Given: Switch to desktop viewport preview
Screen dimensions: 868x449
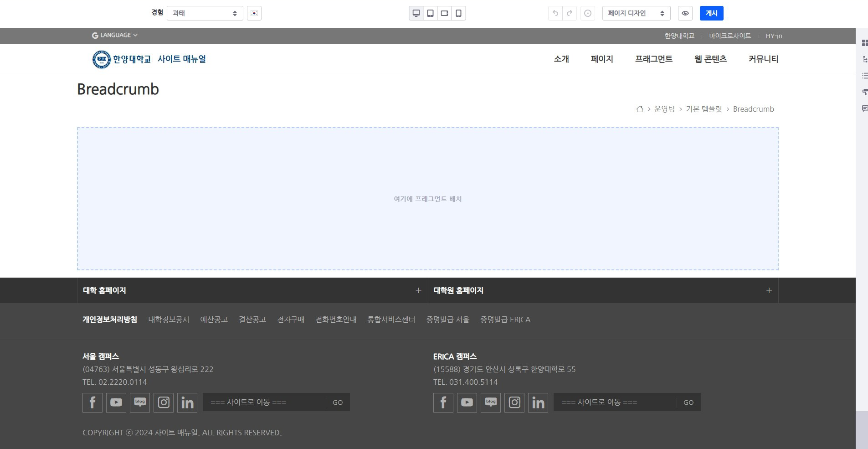Looking at the screenshot, I should (x=416, y=13).
